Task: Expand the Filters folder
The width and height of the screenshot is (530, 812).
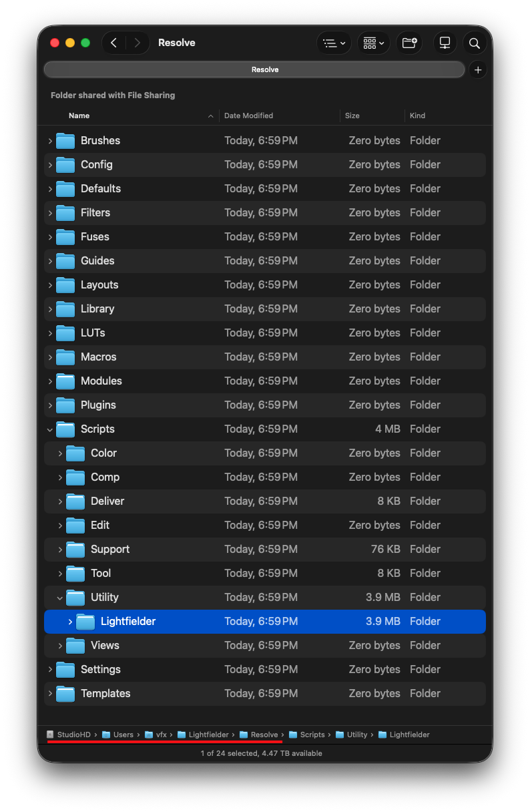Action: (50, 213)
